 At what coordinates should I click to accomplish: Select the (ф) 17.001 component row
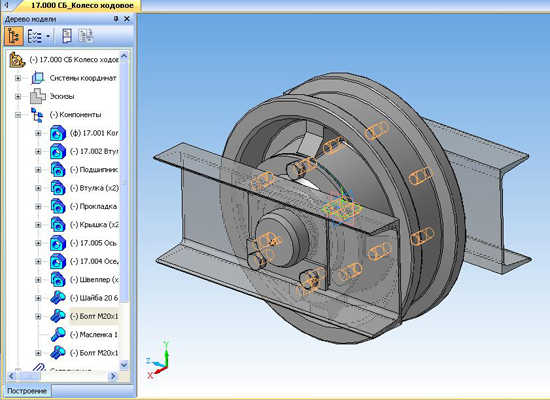[x=94, y=133]
